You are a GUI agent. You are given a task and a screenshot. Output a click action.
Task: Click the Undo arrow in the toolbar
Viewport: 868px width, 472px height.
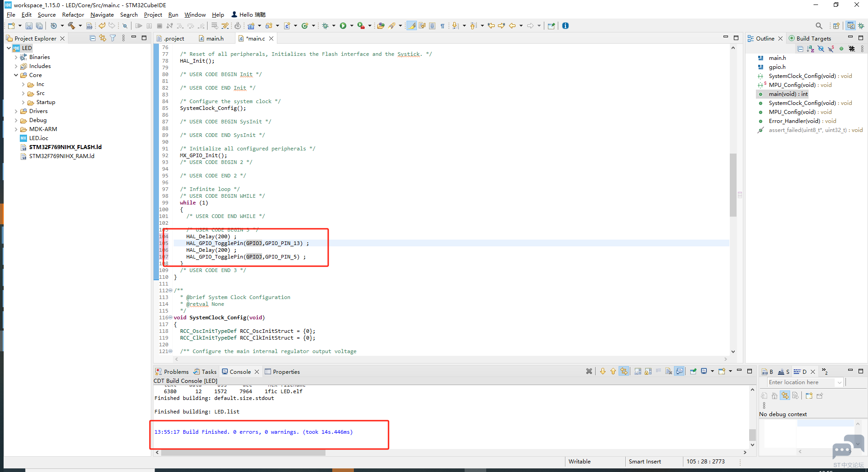[x=102, y=26]
